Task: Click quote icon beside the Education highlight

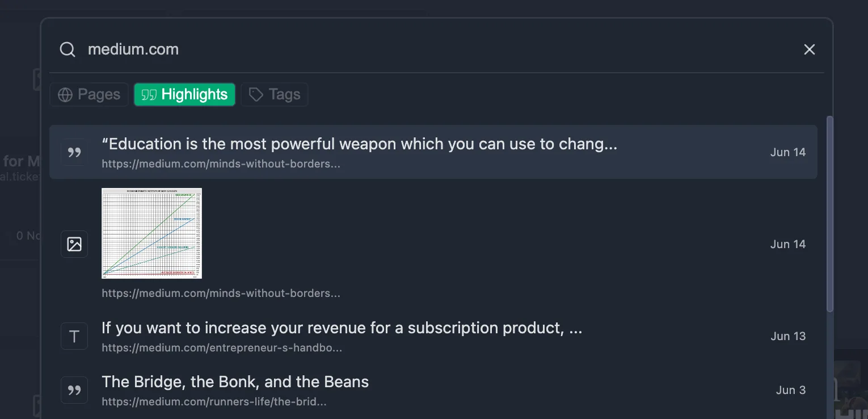Action: pos(74,152)
